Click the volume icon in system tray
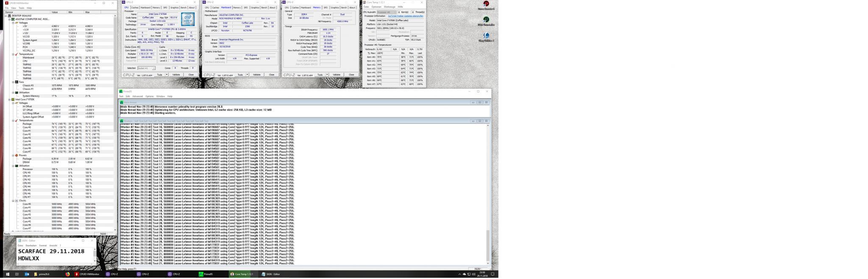This screenshot has width=868, height=279. pyautogui.click(x=473, y=274)
